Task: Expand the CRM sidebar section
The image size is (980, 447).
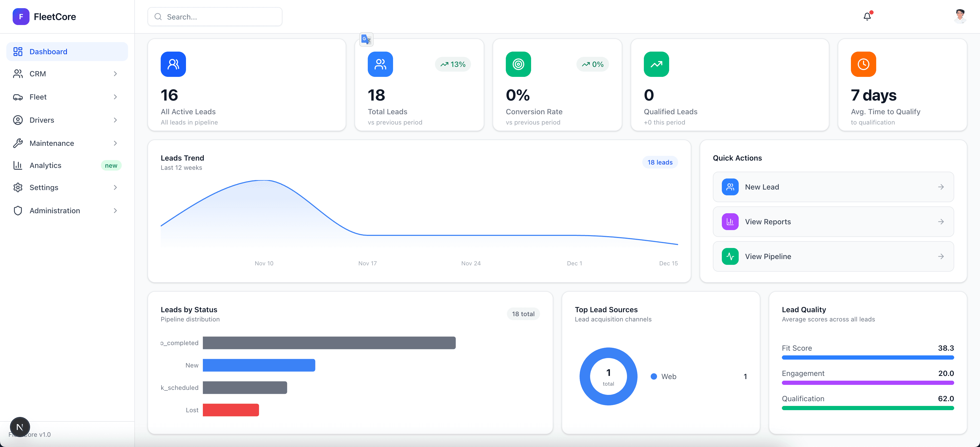Action: pyautogui.click(x=115, y=74)
